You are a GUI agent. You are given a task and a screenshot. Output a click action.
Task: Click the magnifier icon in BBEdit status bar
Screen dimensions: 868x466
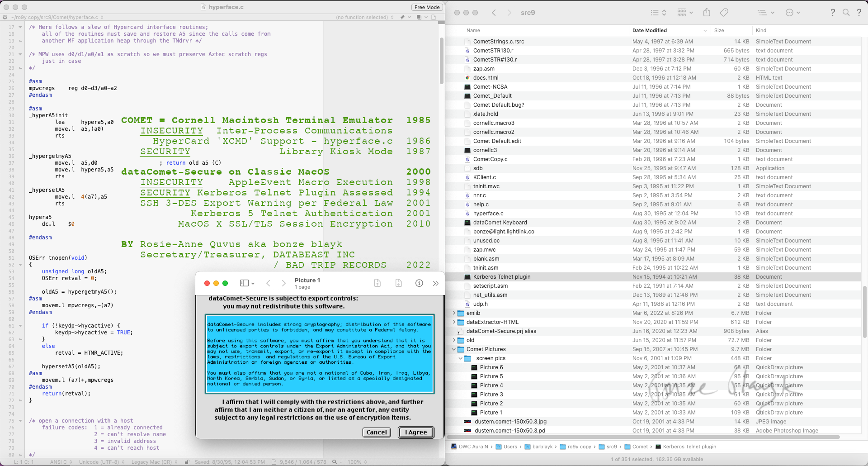(x=335, y=462)
